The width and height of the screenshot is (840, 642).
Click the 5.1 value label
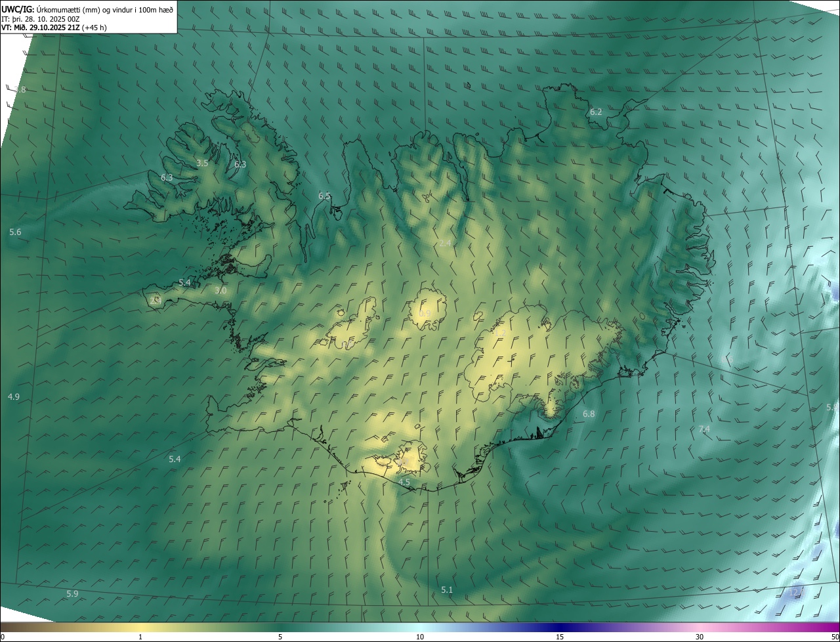point(447,589)
